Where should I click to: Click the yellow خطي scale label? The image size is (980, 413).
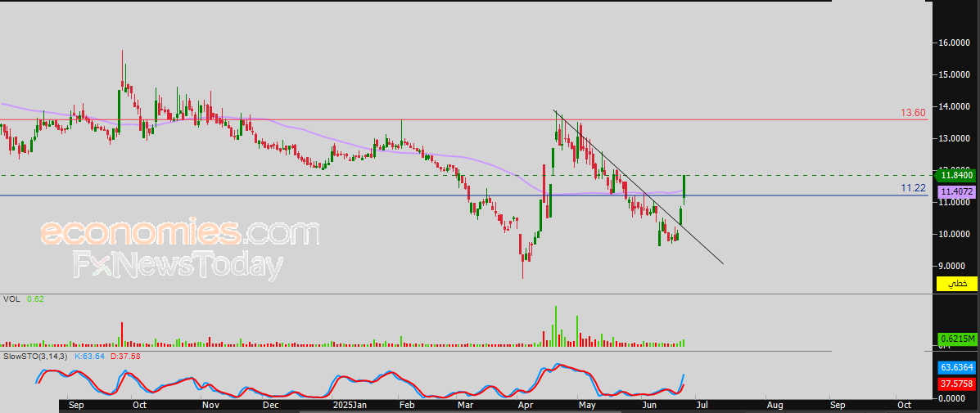click(957, 285)
